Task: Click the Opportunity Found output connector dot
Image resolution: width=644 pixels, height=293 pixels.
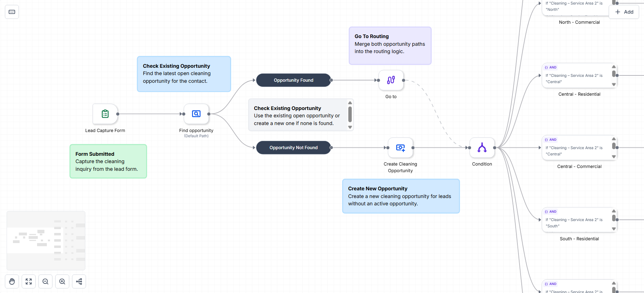Action: 331,80
